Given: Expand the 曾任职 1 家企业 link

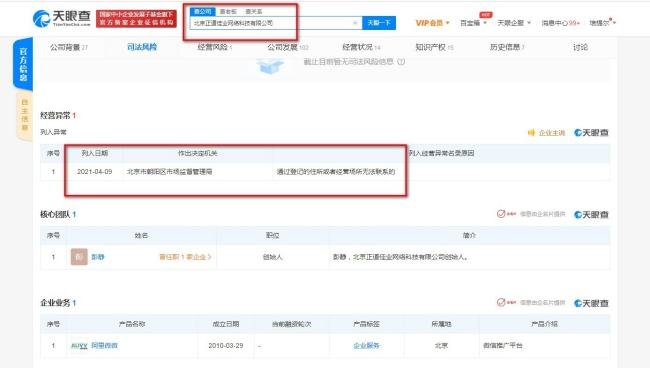Looking at the screenshot, I should tap(185, 257).
